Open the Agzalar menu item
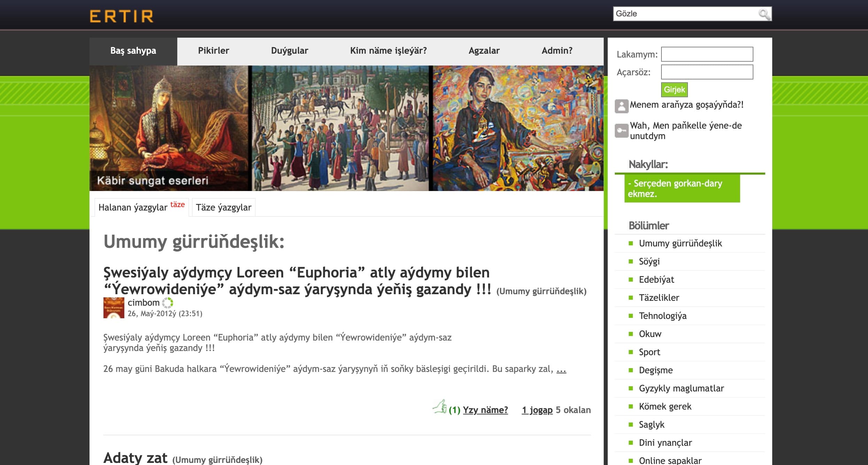The width and height of the screenshot is (868, 465). (x=484, y=51)
